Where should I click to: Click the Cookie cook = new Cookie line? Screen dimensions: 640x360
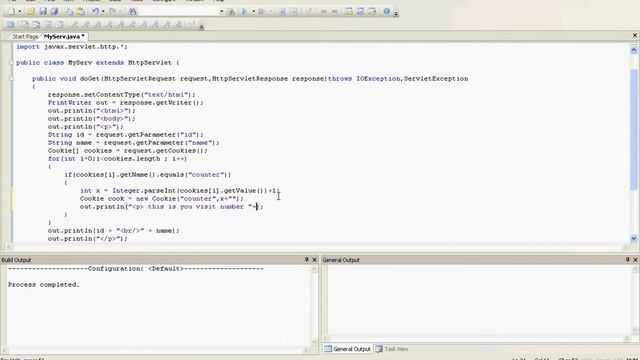[162, 198]
